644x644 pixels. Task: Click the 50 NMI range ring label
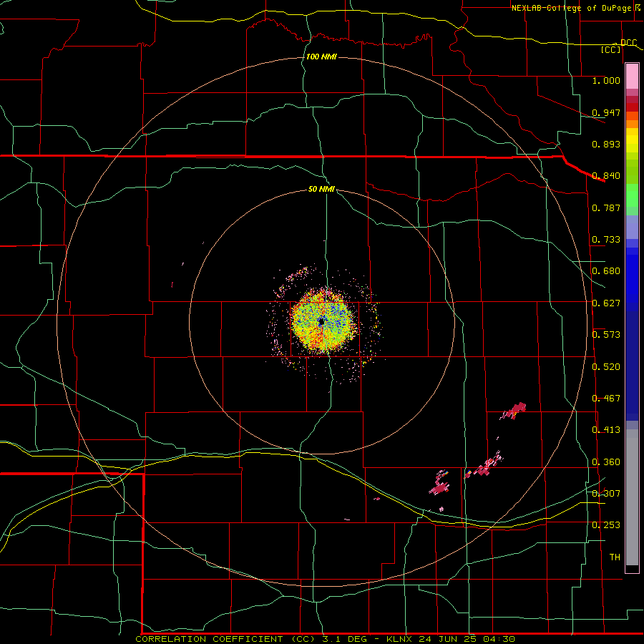click(321, 189)
